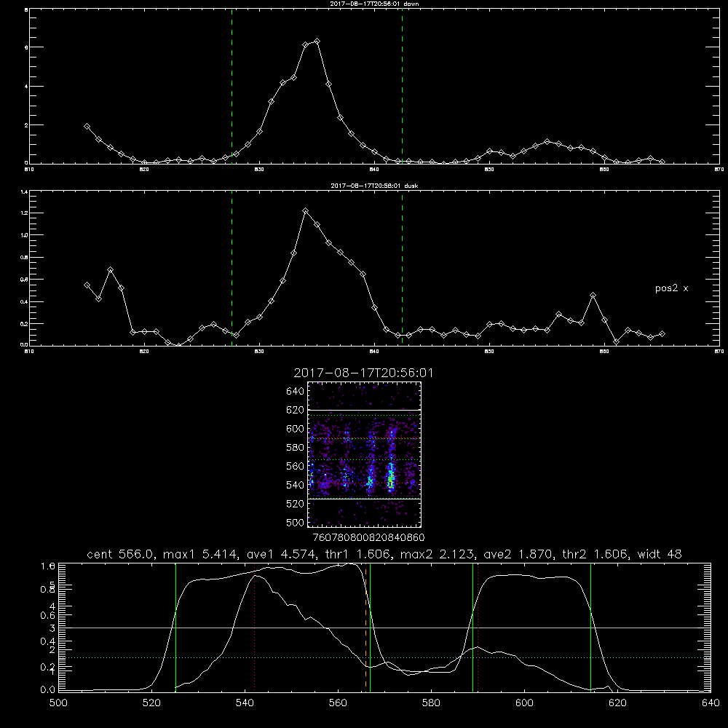Click the '600' y-axis label of spectral image
The image size is (728, 728).
coord(295,429)
